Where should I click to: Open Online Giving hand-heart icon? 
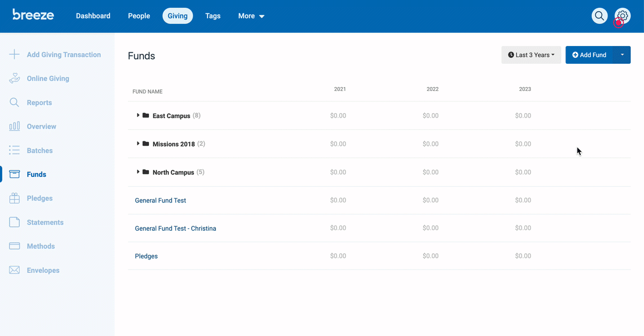pyautogui.click(x=14, y=78)
